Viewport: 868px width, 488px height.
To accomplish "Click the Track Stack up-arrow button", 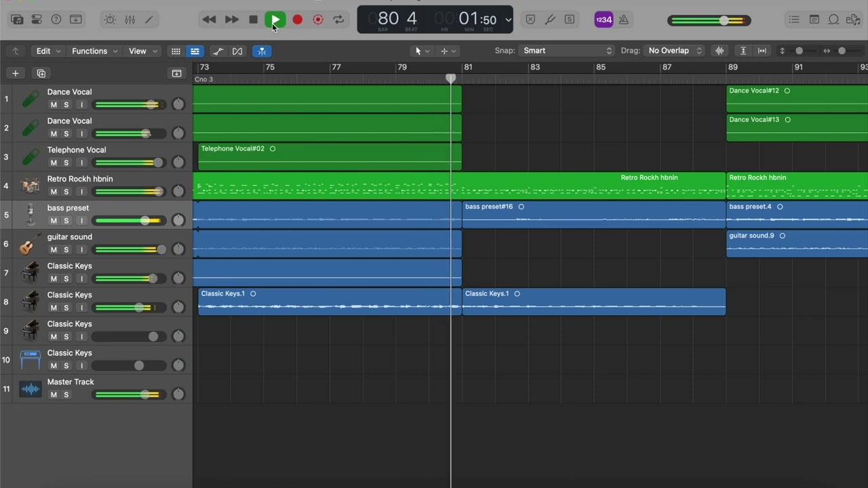I will tap(15, 51).
